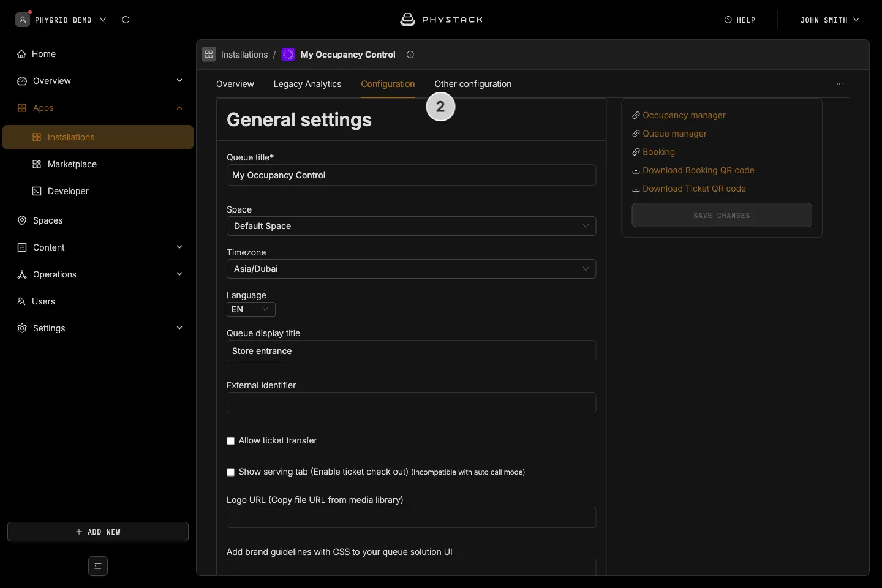This screenshot has width=882, height=588.
Task: Open the Other configuration tab
Action: coord(473,84)
